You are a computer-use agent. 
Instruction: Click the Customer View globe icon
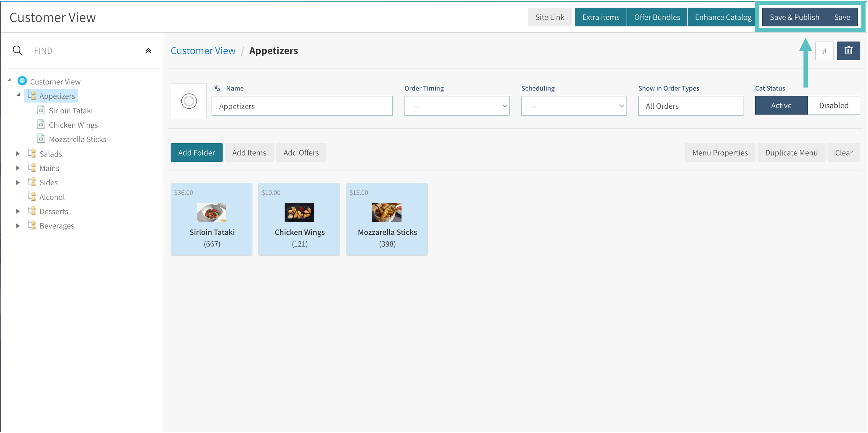point(22,81)
